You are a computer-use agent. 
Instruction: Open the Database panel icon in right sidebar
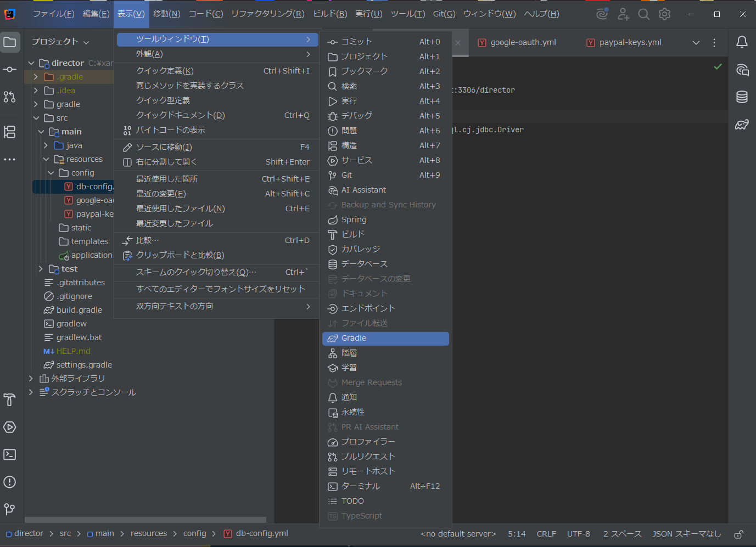742,97
